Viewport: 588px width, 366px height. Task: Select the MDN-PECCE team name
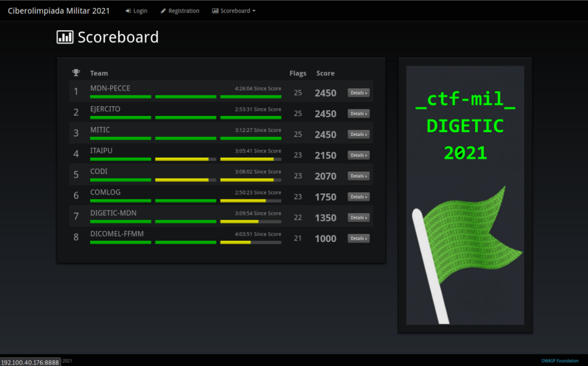(x=110, y=88)
